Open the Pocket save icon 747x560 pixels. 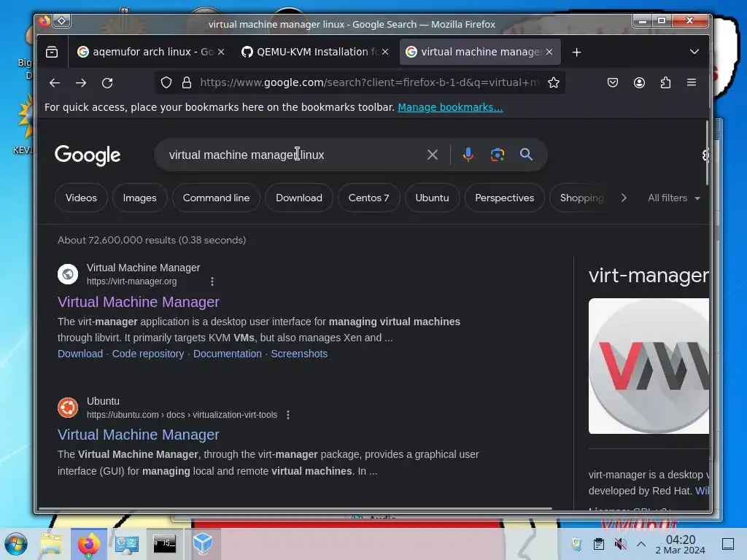(613, 83)
